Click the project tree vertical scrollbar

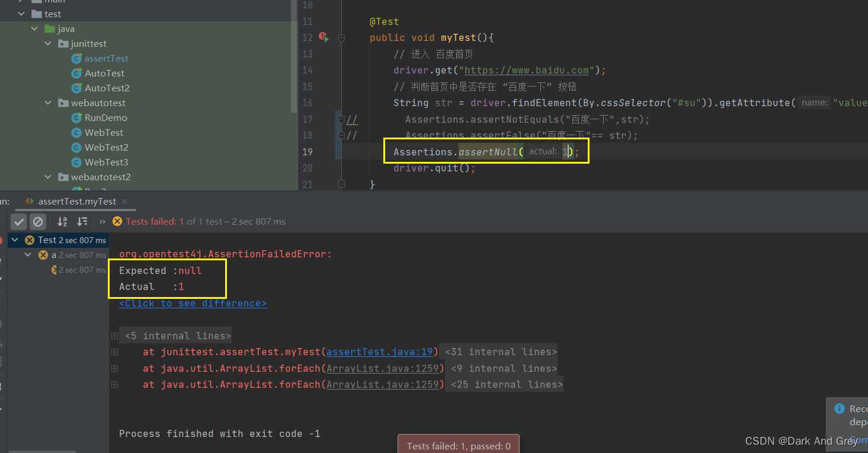tap(294, 56)
